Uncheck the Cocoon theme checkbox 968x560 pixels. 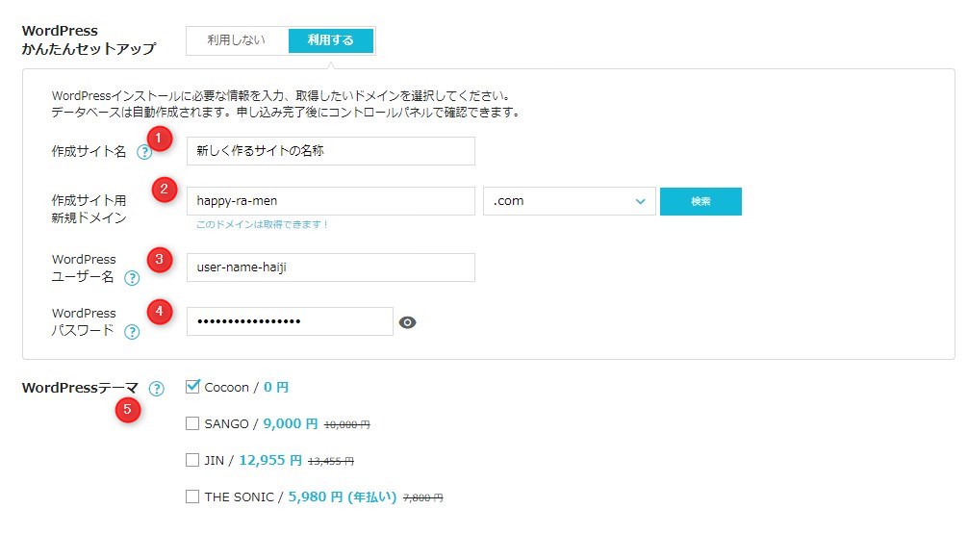tap(192, 387)
